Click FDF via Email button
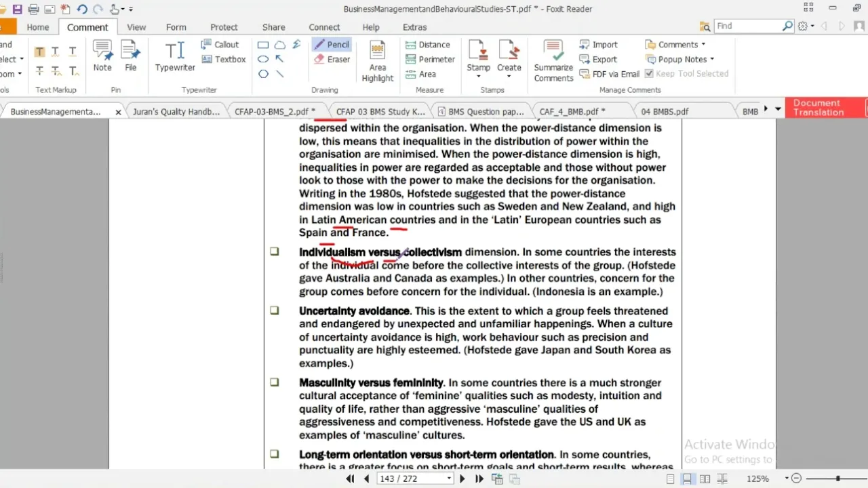This screenshot has width=868, height=488. point(609,74)
